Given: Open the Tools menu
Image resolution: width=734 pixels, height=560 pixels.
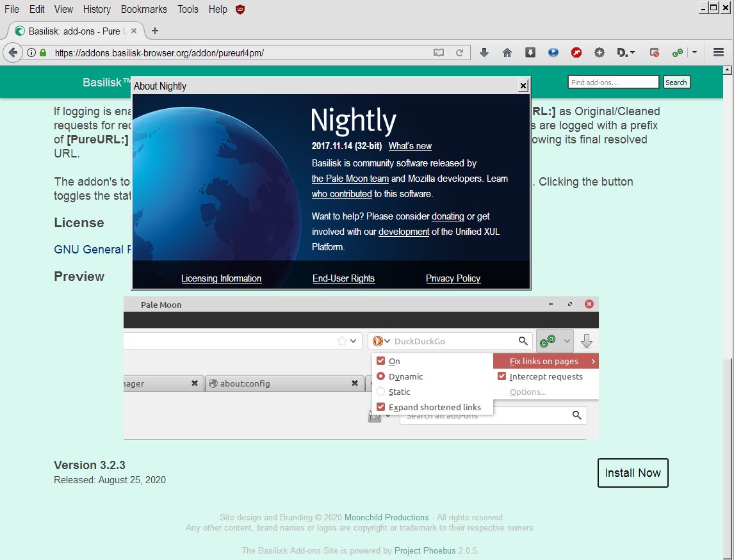Looking at the screenshot, I should tap(188, 9).
